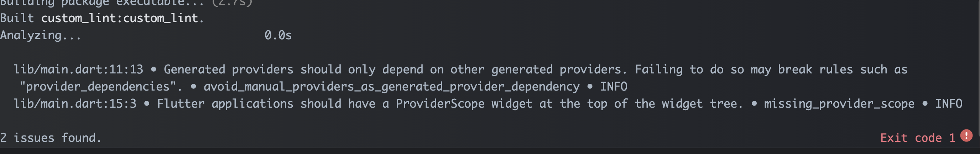Click the "Analyzing..." status line

[41, 35]
